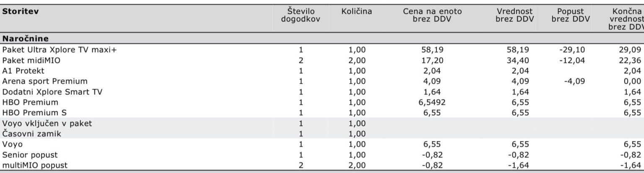Click the Storitev column header
Screen dimensions: 644x173
(x=21, y=12)
